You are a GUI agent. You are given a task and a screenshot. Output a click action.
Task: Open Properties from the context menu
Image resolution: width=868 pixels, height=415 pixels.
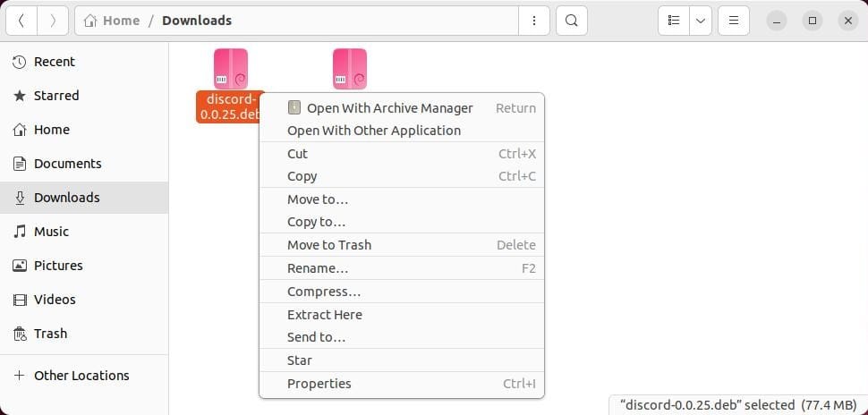pos(402,384)
